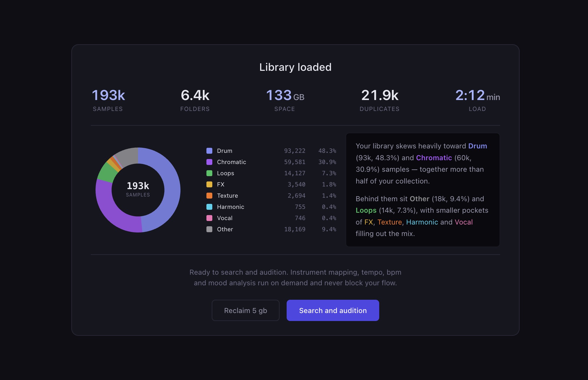Click the Chromatic count 59,581
The image size is (588, 380).
(295, 162)
